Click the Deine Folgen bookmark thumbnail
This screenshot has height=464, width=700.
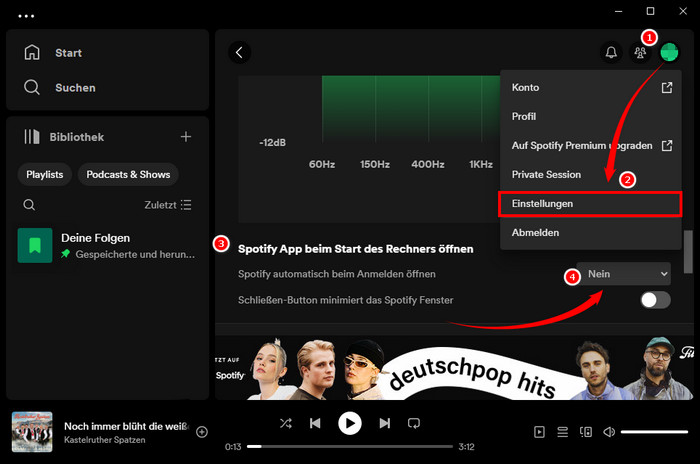click(35, 246)
